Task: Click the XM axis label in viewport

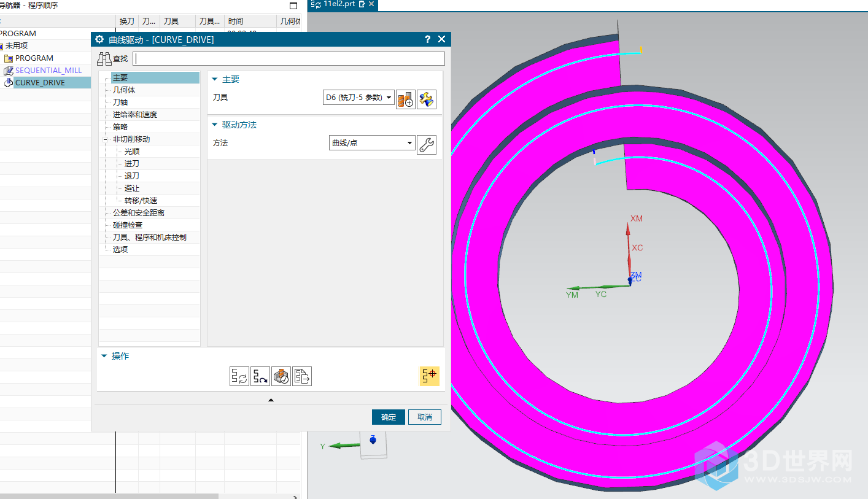Action: pos(637,219)
